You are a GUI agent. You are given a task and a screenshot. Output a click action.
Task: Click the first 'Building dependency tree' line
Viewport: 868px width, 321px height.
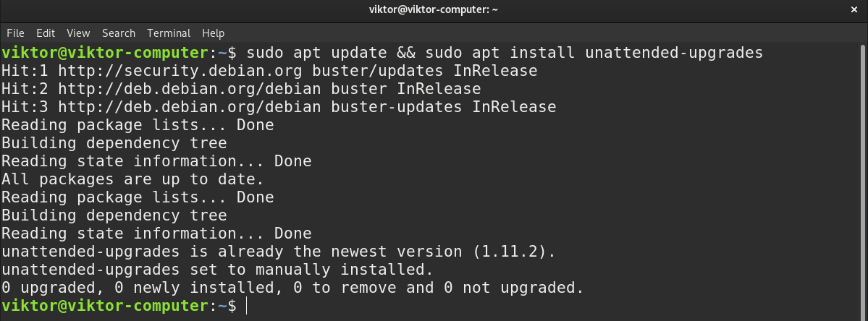(x=114, y=143)
